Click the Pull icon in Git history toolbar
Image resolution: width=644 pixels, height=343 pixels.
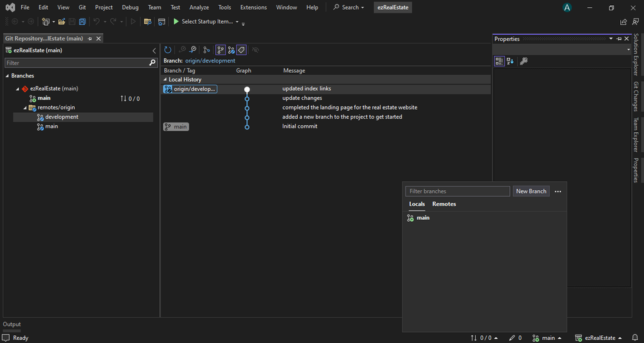192,50
